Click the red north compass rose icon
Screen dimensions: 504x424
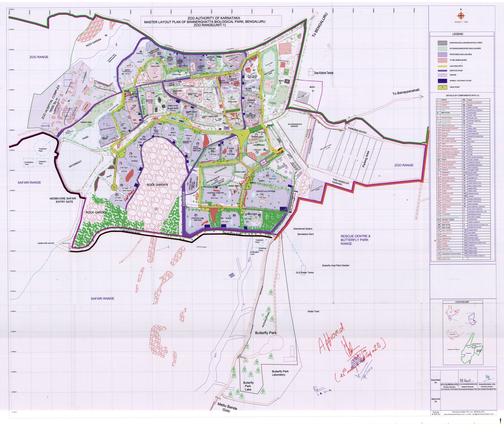pos(461,16)
